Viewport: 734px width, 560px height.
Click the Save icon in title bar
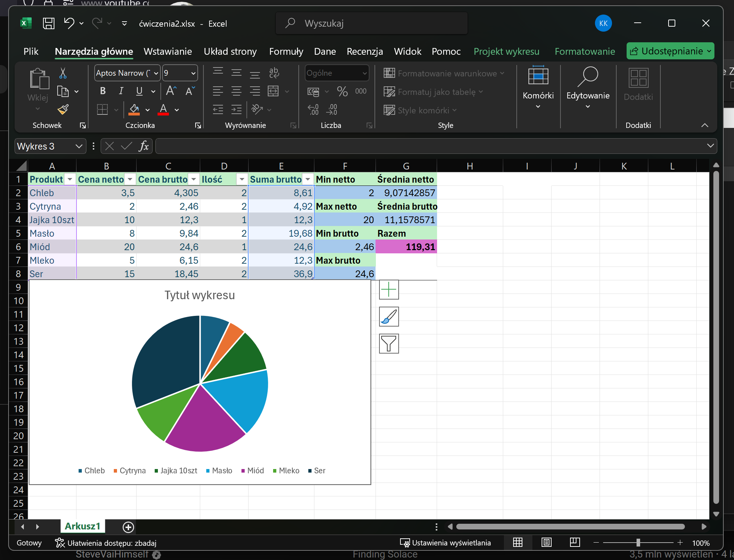pyautogui.click(x=49, y=23)
